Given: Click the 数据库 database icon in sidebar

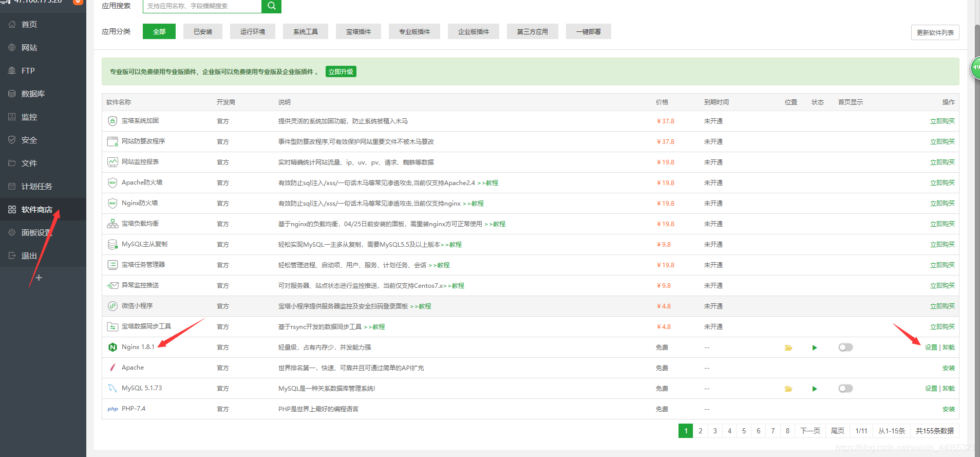Looking at the screenshot, I should [x=12, y=94].
